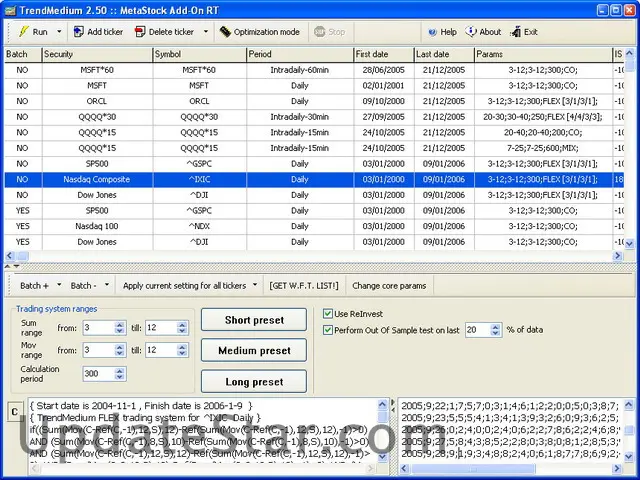Click the Long preset button
This screenshot has width=640, height=480.
(254, 382)
